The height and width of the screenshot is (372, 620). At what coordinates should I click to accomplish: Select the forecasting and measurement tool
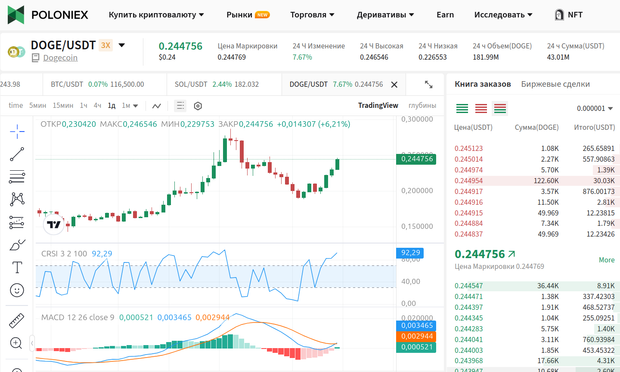click(17, 222)
